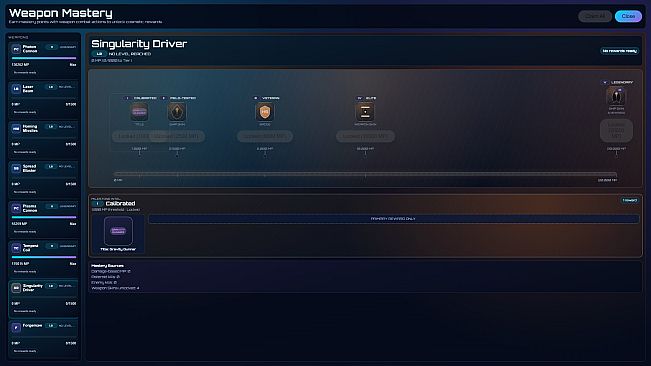651x366 pixels.
Task: Click the locked Legendary reward claim button
Action: tap(616, 130)
